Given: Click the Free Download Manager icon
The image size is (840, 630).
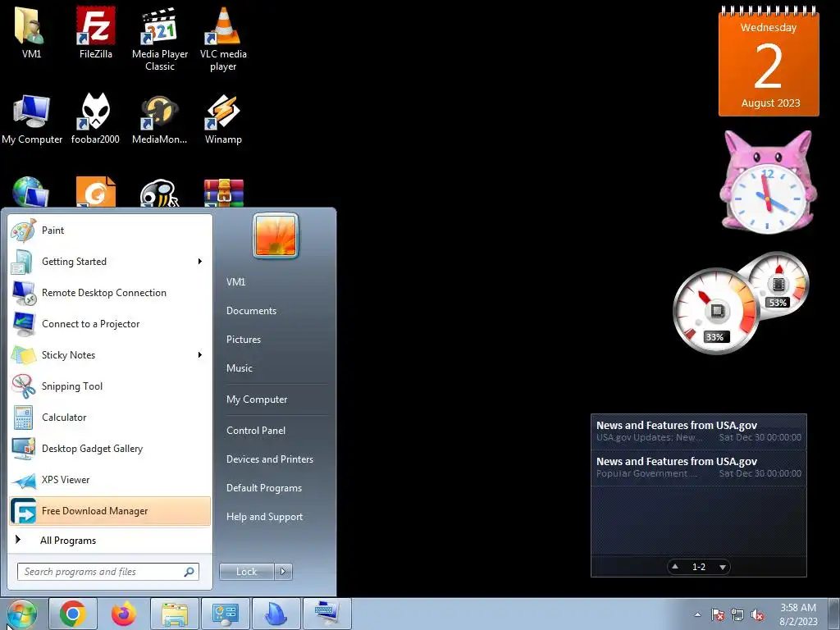Looking at the screenshot, I should pyautogui.click(x=24, y=511).
